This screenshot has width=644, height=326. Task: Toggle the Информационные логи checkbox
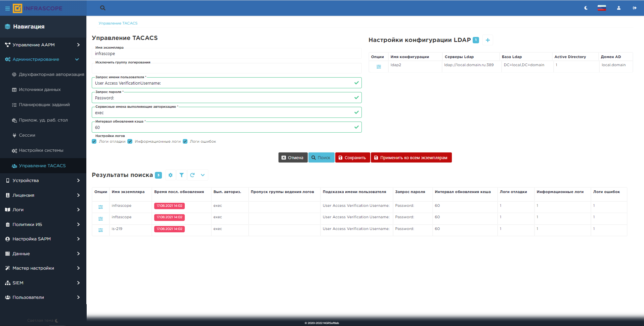(x=130, y=141)
